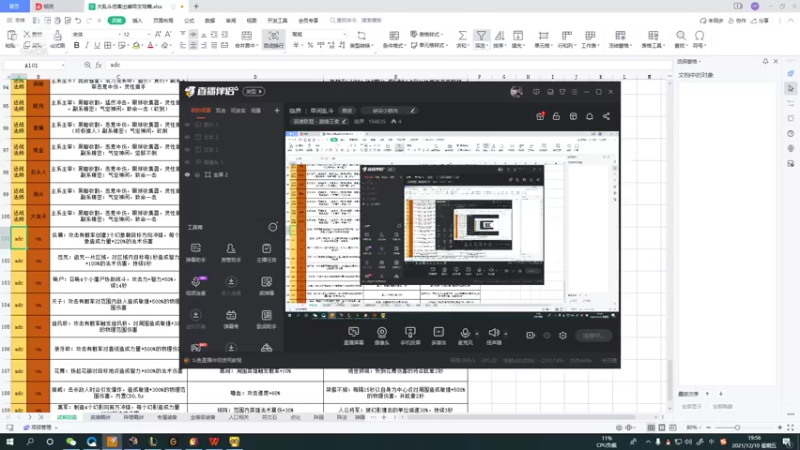
Task: Click the wrap text icon
Action: point(273,36)
